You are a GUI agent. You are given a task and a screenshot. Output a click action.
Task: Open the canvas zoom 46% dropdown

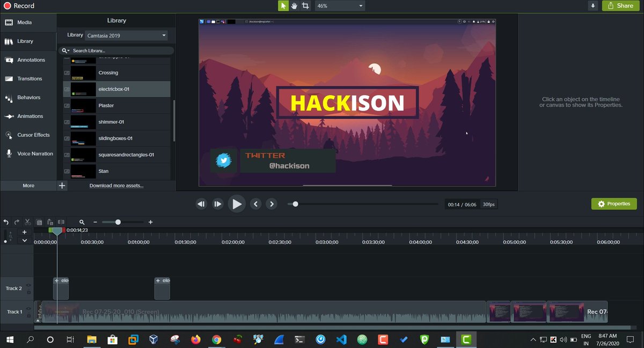pos(340,6)
